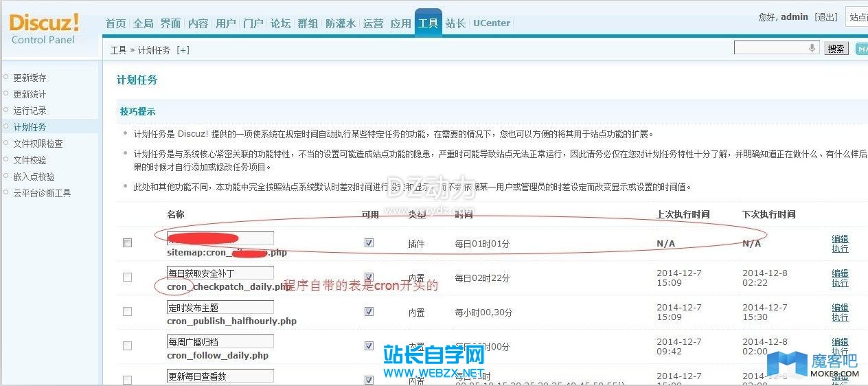Open the UCenter navigation tab

pyautogui.click(x=491, y=23)
